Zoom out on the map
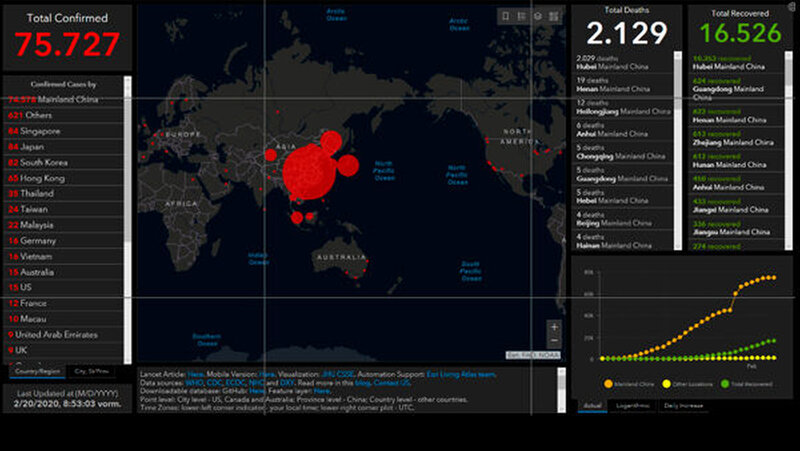The image size is (800, 451). 555,341
